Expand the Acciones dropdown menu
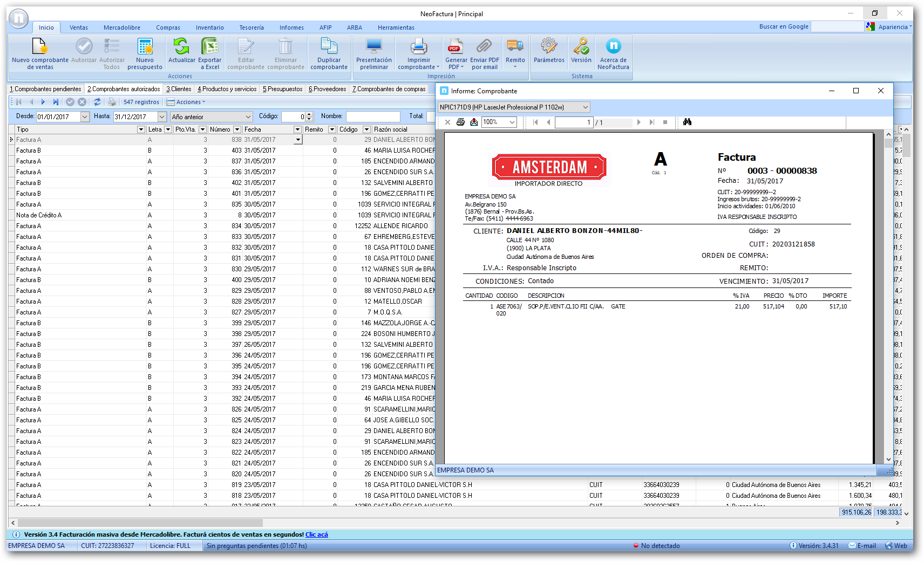Viewport: 924px width, 562px height. click(x=186, y=102)
